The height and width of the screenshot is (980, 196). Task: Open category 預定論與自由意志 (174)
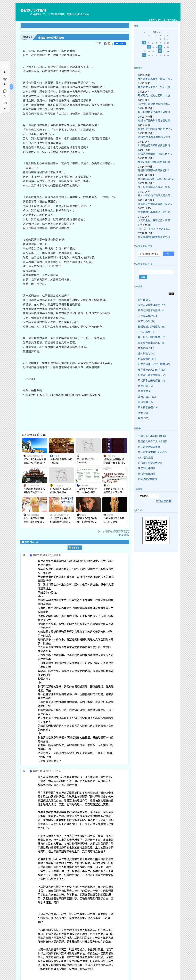(151, 343)
